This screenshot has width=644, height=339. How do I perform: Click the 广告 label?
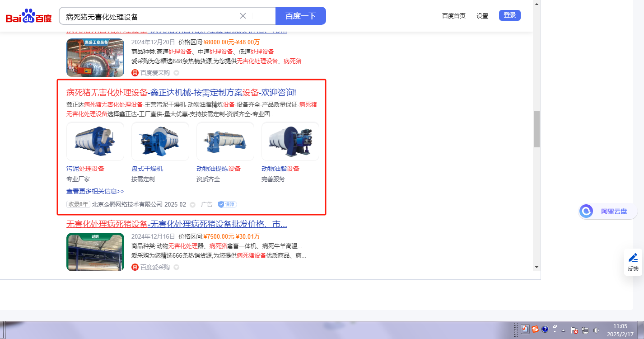[207, 204]
